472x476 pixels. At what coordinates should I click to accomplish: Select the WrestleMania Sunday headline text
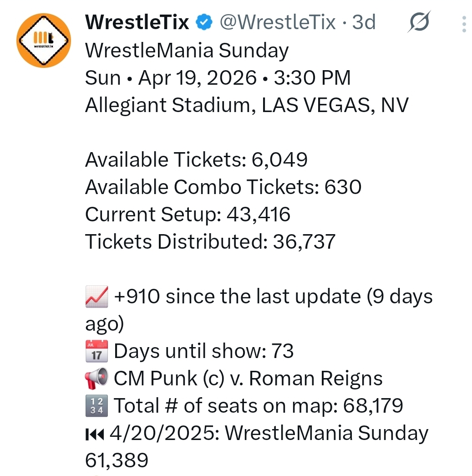[x=187, y=51]
